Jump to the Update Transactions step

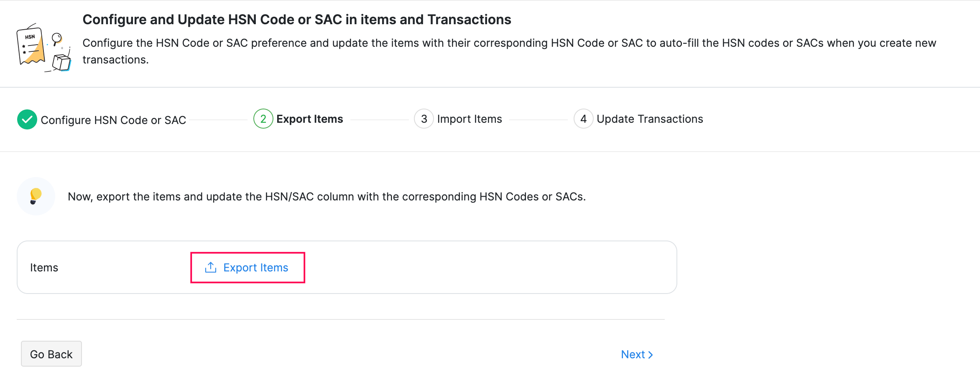649,119
